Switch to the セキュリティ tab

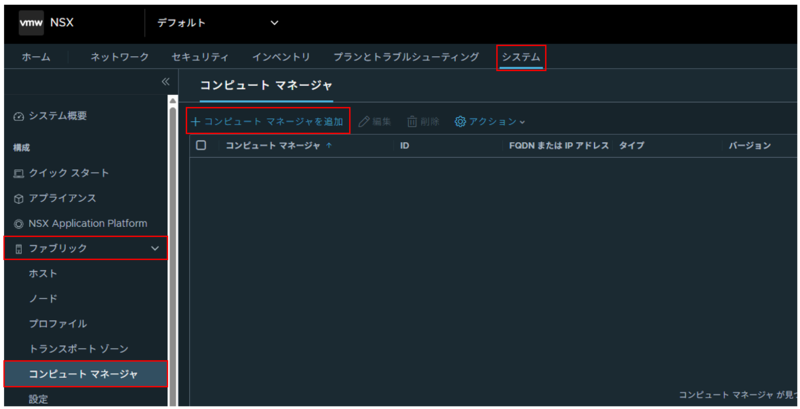[200, 57]
